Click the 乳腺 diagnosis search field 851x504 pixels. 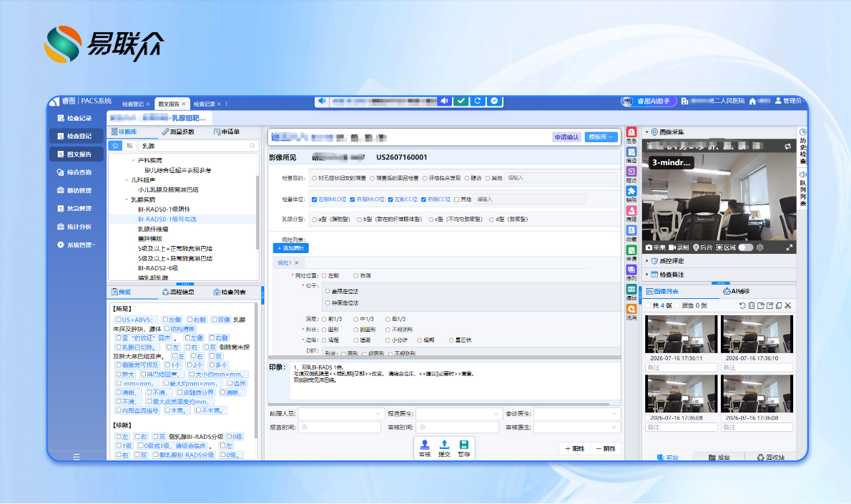point(198,146)
